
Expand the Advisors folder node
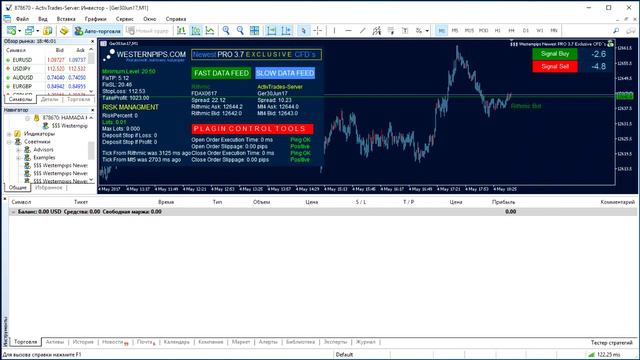(18, 150)
